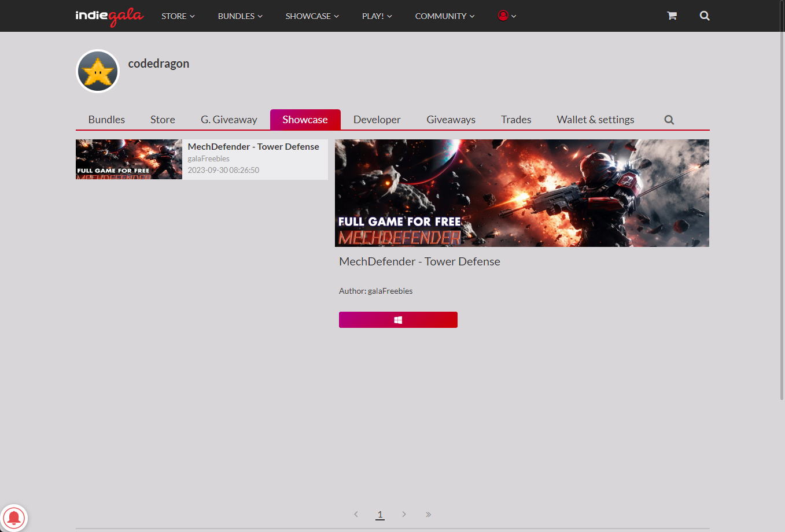Switch to the Giveaways tab
This screenshot has height=532, width=785.
coord(451,120)
